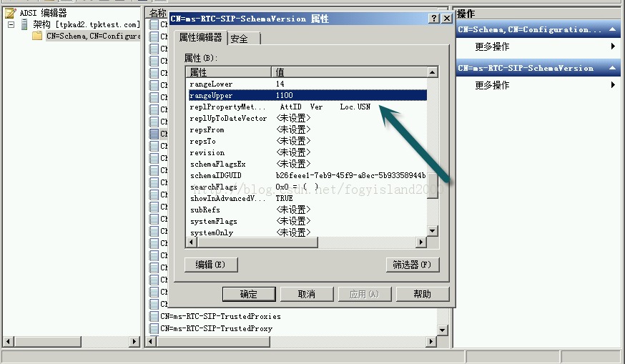Select the repsTo attribute row
The width and height of the screenshot is (625, 364).
click(x=307, y=141)
